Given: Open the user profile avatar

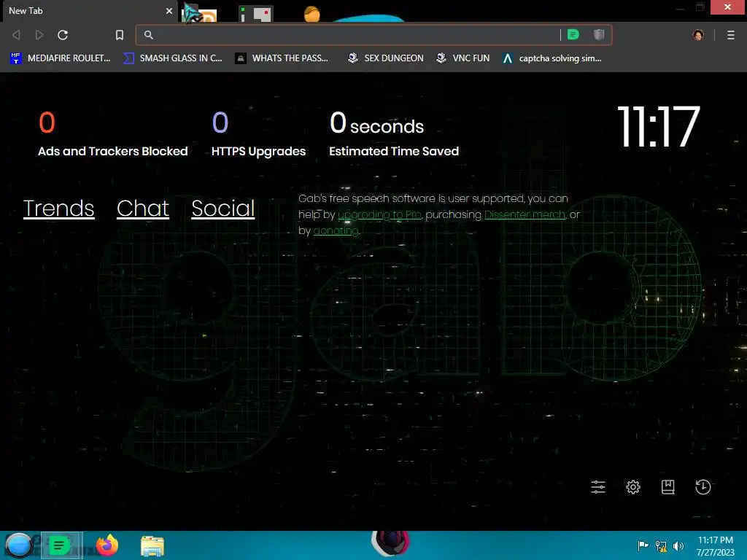Looking at the screenshot, I should coord(698,35).
